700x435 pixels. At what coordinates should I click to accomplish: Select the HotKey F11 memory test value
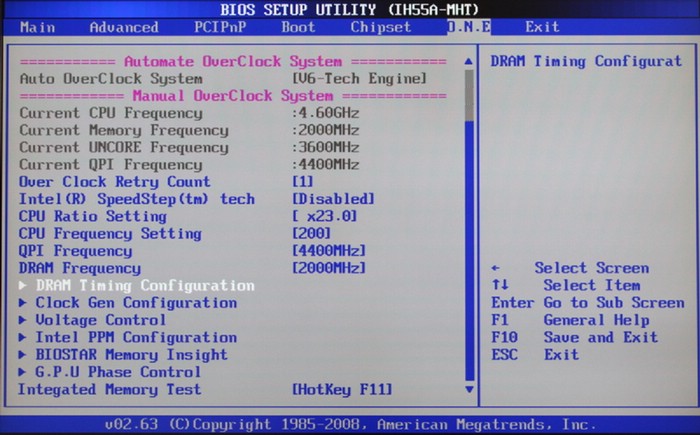coord(342,389)
